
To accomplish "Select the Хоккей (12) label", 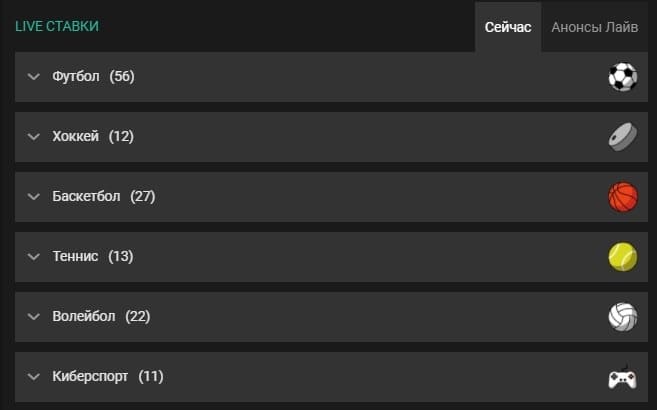I will tap(93, 137).
